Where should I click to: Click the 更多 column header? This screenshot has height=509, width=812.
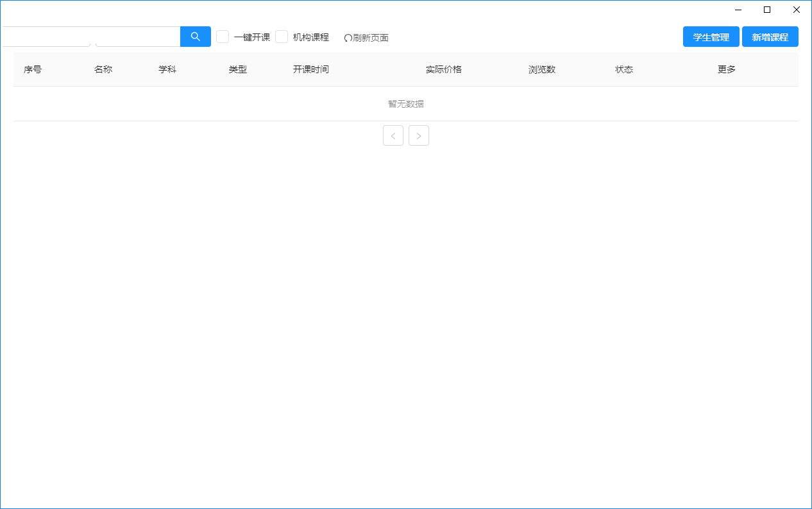[x=725, y=69]
